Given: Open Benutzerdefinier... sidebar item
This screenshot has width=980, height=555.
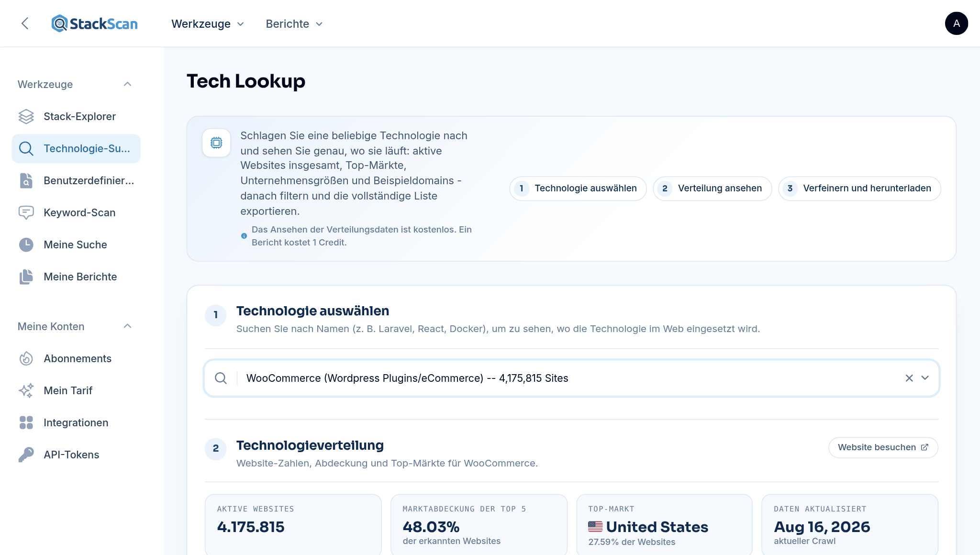Looking at the screenshot, I should tap(76, 180).
